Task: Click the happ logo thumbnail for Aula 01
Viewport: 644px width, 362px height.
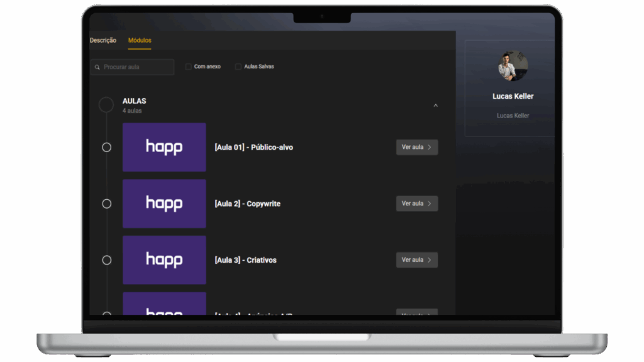Action: pyautogui.click(x=164, y=147)
